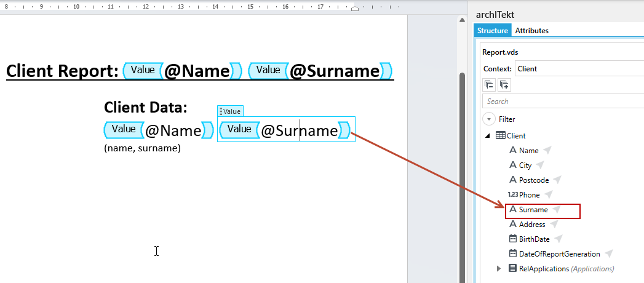Click insert arrow icon next to Postcode

point(557,180)
